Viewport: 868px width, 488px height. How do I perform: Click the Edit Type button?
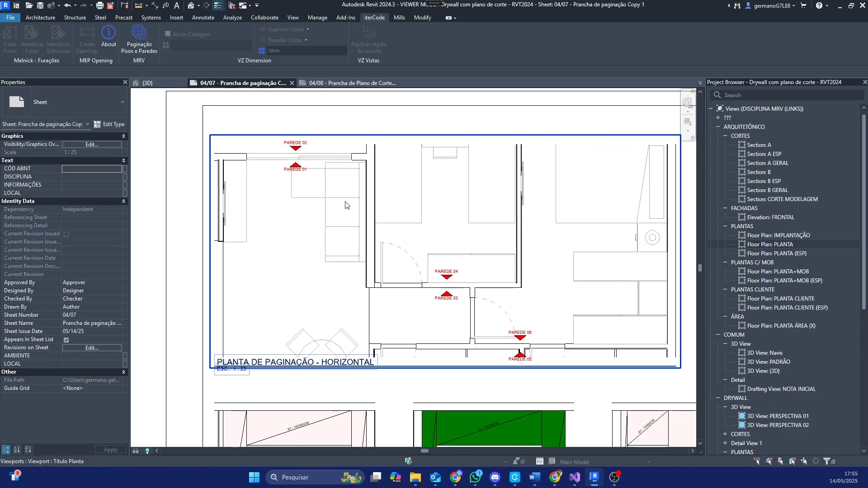pos(109,124)
